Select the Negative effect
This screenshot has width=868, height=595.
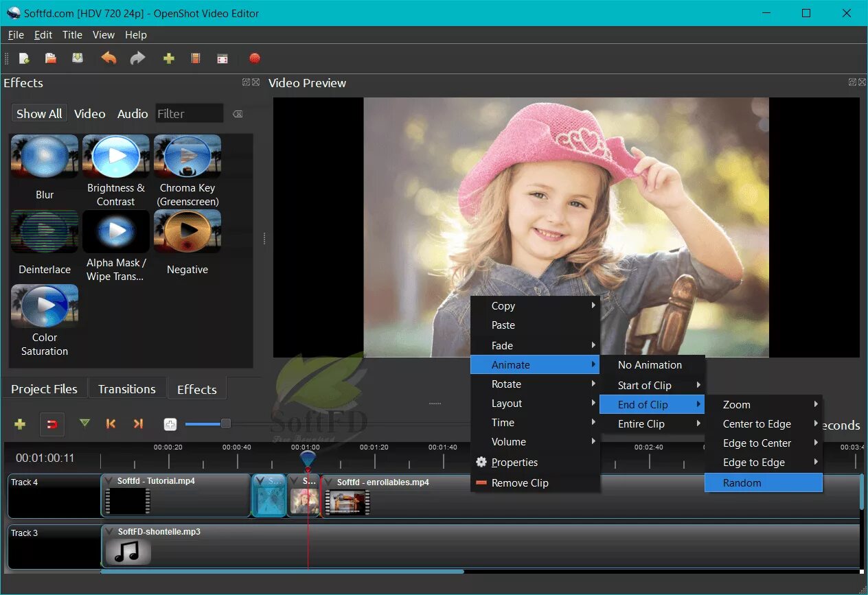(187, 231)
